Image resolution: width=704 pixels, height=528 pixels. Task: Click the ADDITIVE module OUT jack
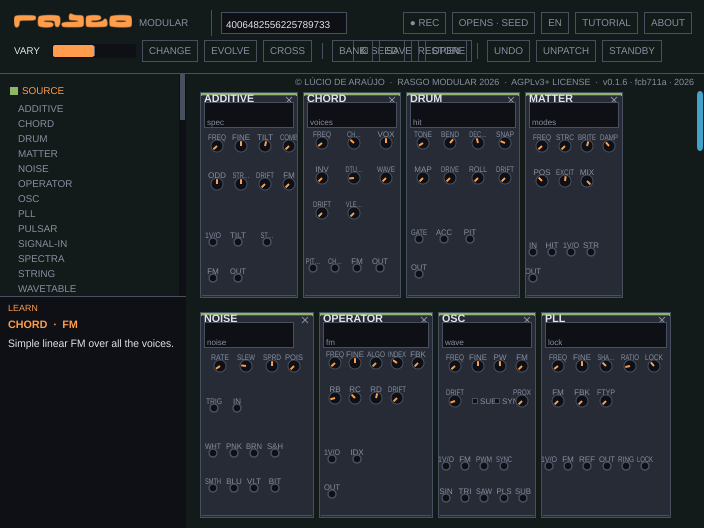(238, 278)
